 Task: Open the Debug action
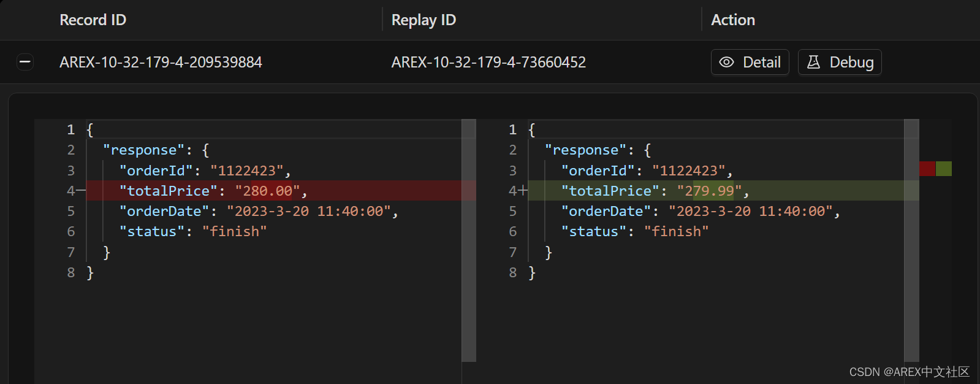coord(840,62)
